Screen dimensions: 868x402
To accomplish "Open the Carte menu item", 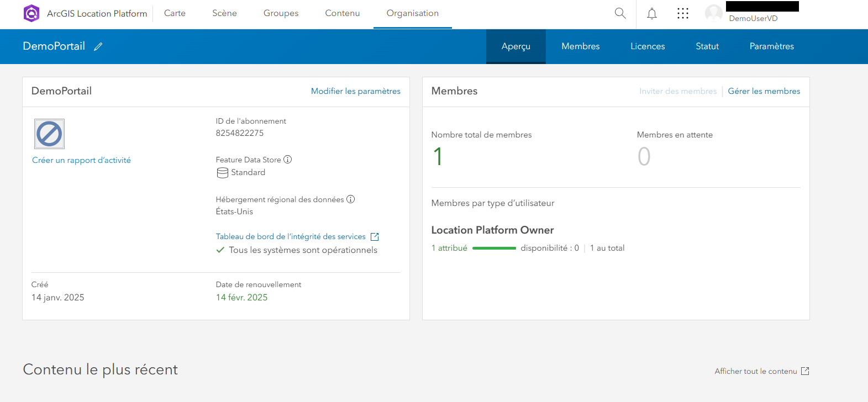I will (x=175, y=13).
